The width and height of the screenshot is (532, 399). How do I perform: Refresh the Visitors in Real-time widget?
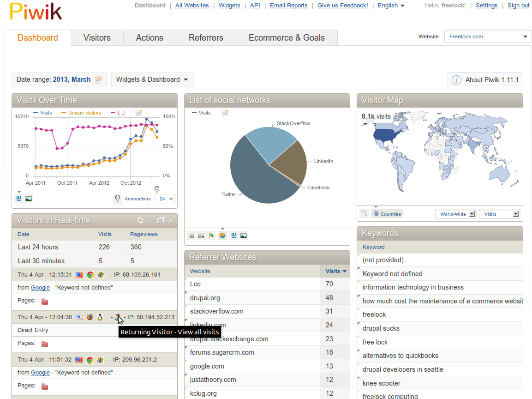click(140, 220)
